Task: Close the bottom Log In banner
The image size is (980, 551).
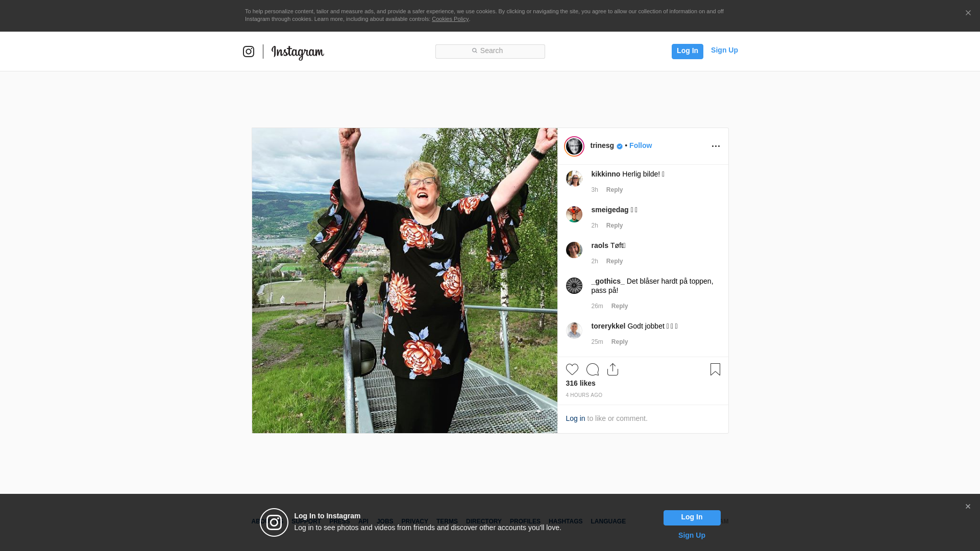Action: [x=968, y=507]
